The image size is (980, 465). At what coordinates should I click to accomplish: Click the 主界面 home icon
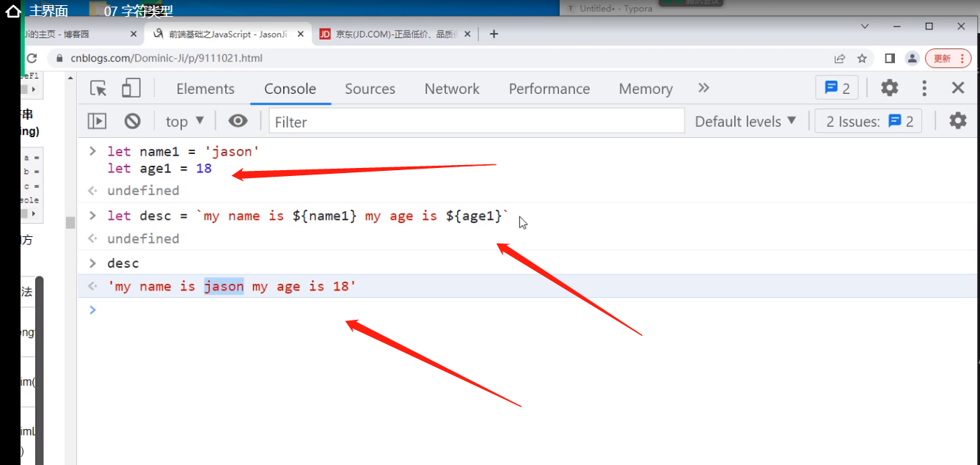tap(12, 11)
